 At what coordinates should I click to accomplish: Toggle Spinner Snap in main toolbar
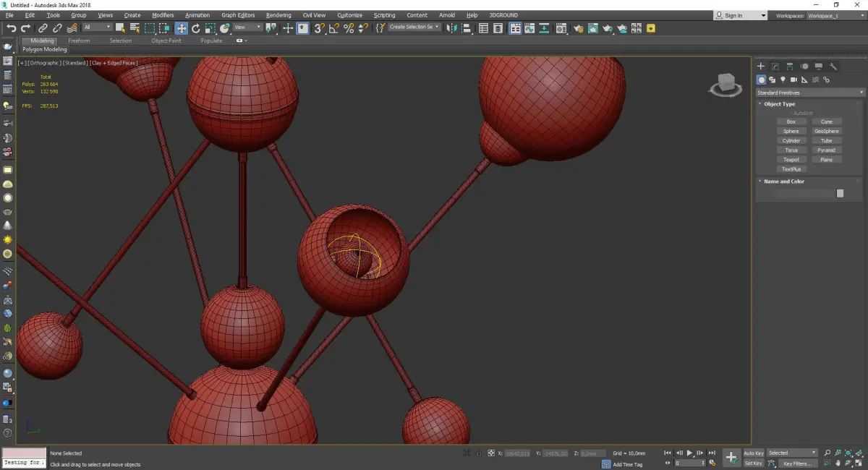pyautogui.click(x=363, y=28)
